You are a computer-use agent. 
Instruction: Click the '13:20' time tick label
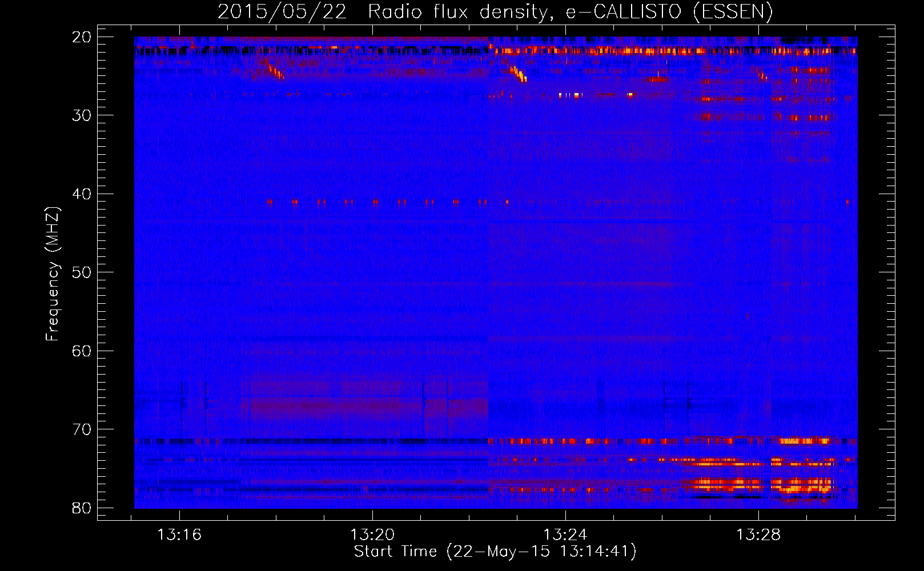coord(372,535)
